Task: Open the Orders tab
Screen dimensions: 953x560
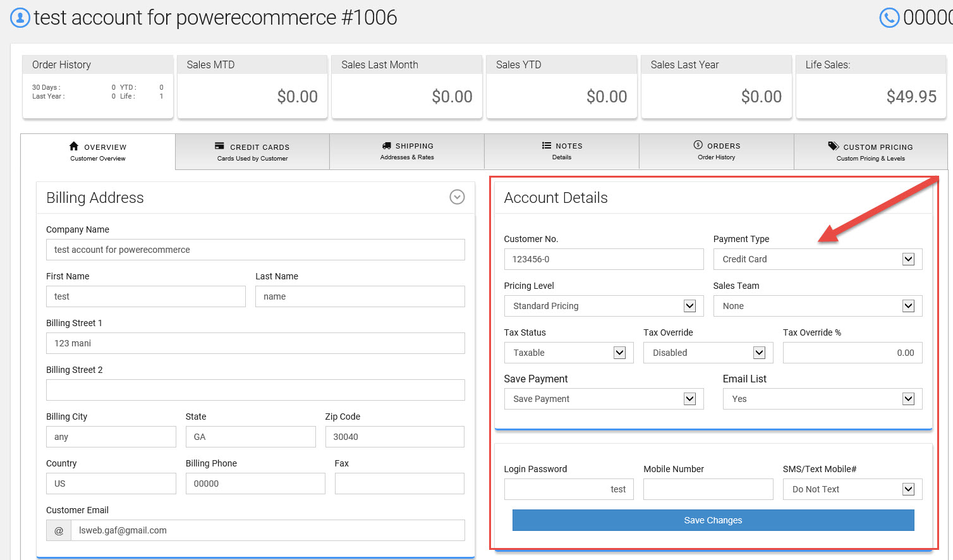Action: 717,151
